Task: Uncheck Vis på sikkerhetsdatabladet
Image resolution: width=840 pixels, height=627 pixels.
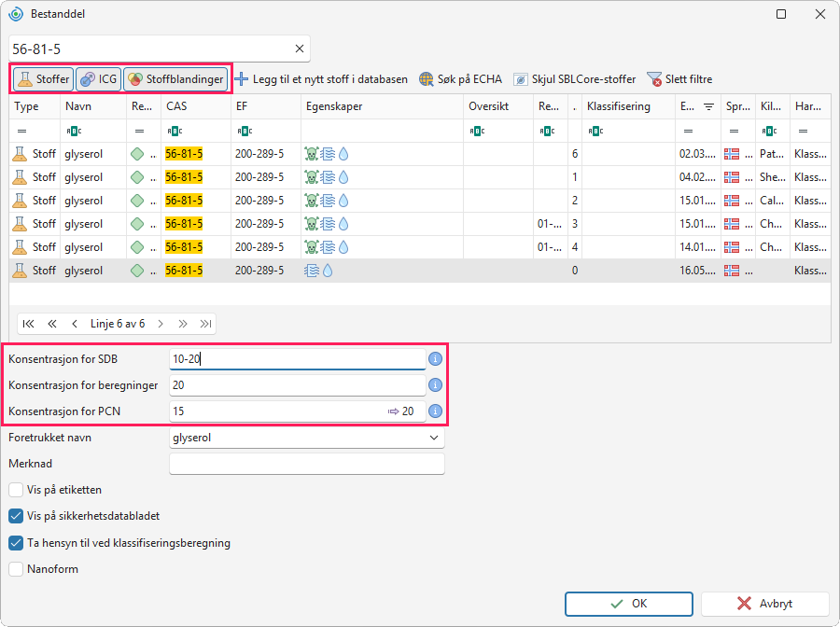Action: pyautogui.click(x=16, y=516)
